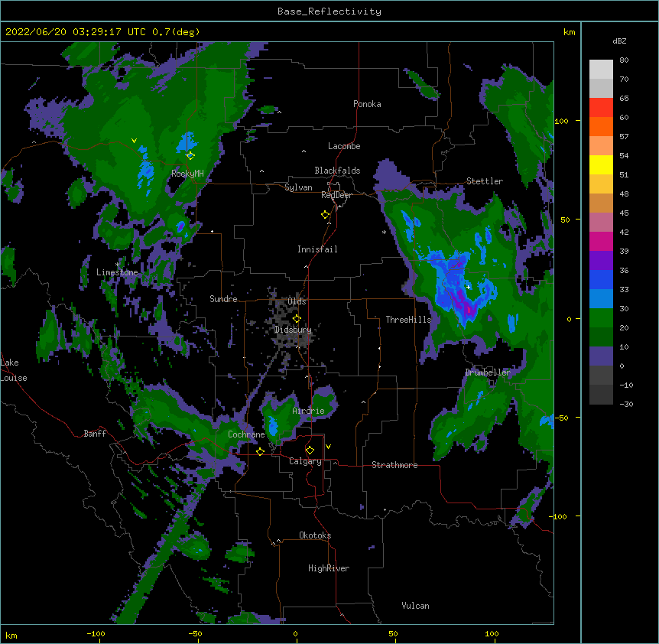Image resolution: width=659 pixels, height=644 pixels.
Task: Click the Strathmore label
Action: point(394,465)
